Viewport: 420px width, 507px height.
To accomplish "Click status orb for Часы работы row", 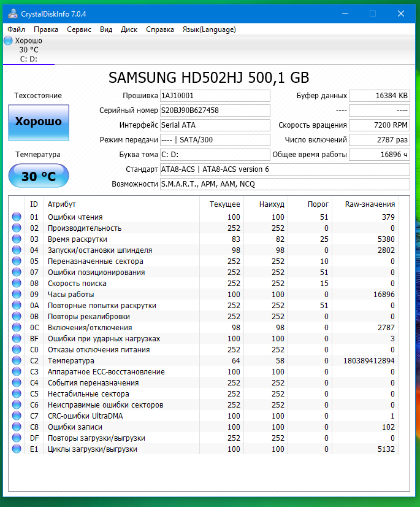I will [x=17, y=294].
